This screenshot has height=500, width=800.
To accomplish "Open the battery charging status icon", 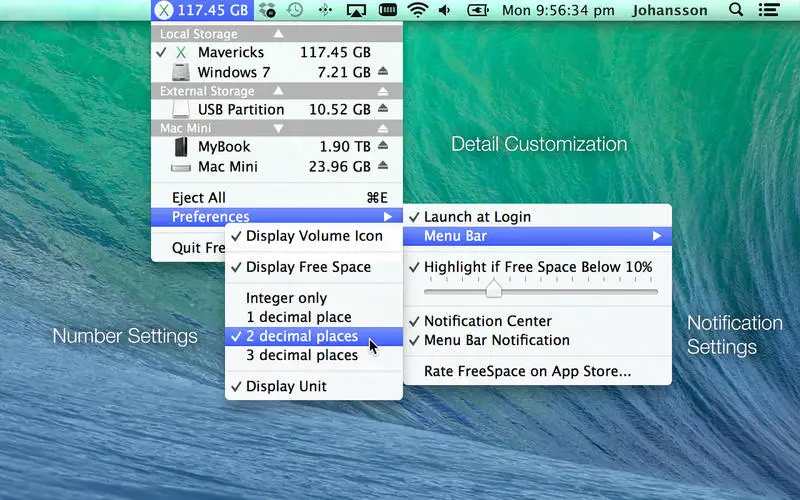I will point(478,10).
